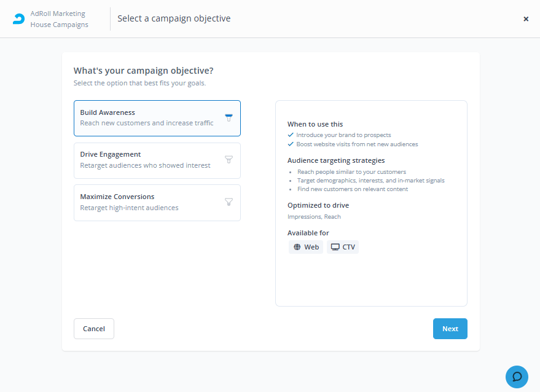Click 'Boost website visits from net new audiences'
This screenshot has height=392, width=540.
pyautogui.click(x=357, y=144)
